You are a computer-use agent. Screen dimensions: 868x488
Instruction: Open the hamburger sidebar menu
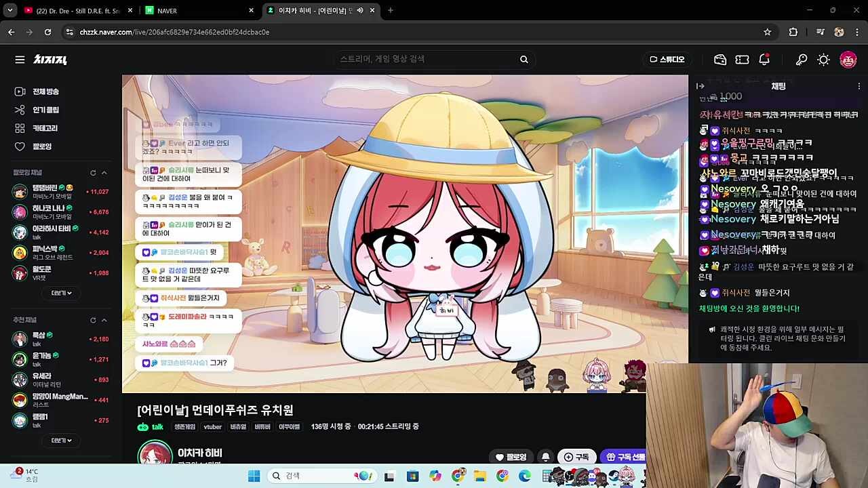click(20, 60)
